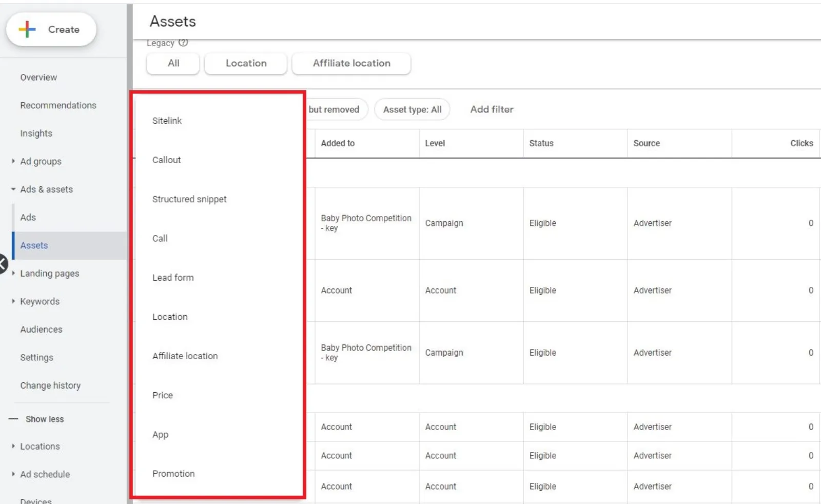Open Change history

tap(50, 385)
